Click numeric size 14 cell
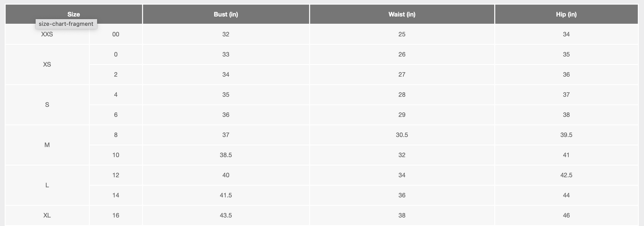This screenshot has height=226, width=644. [x=116, y=195]
